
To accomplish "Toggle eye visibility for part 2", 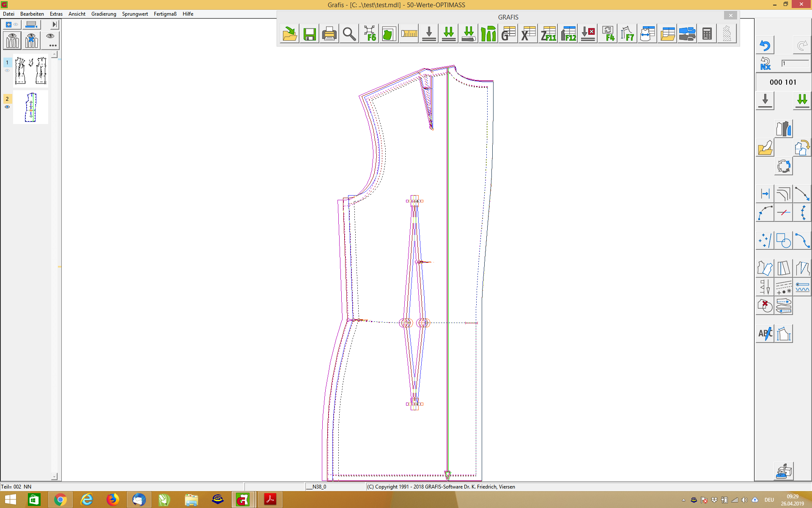I will (x=7, y=107).
